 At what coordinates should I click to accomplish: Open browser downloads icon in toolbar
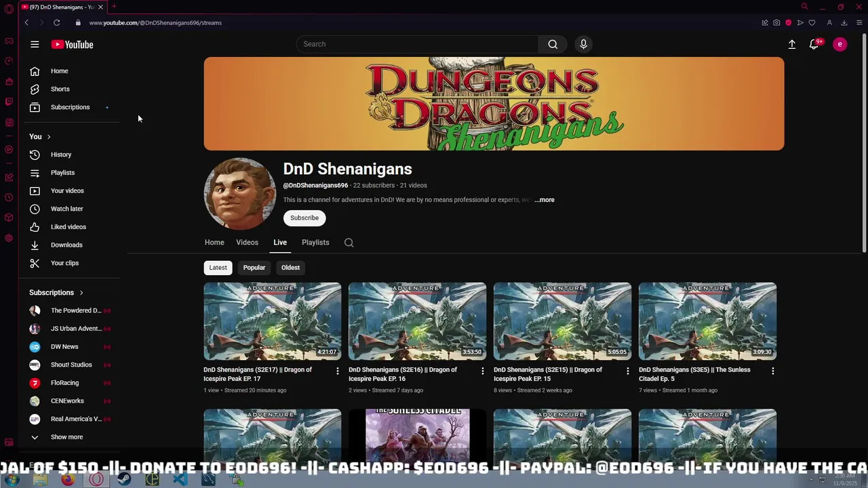point(844,22)
